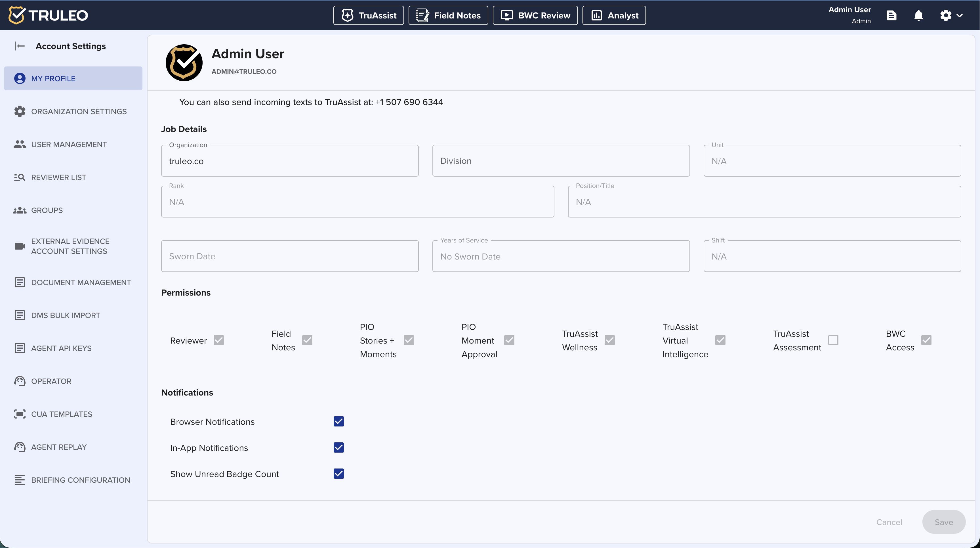980x548 pixels.
Task: Open the notifications bell
Action: click(x=919, y=15)
